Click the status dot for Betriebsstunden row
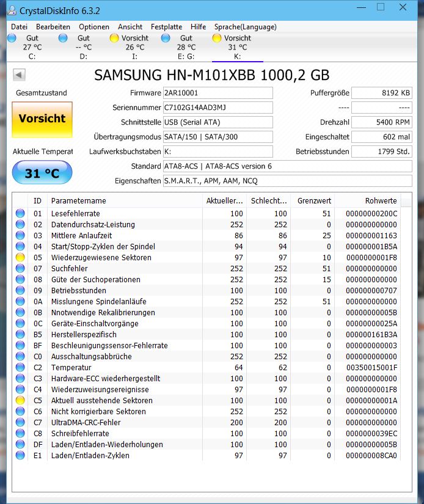Viewport: 424px width, 504px height. (x=20, y=291)
